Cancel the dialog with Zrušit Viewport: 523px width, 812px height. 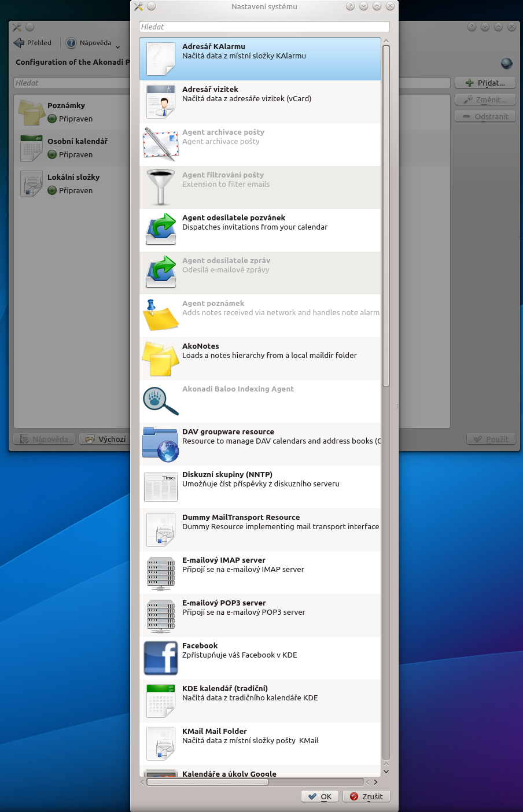(366, 796)
